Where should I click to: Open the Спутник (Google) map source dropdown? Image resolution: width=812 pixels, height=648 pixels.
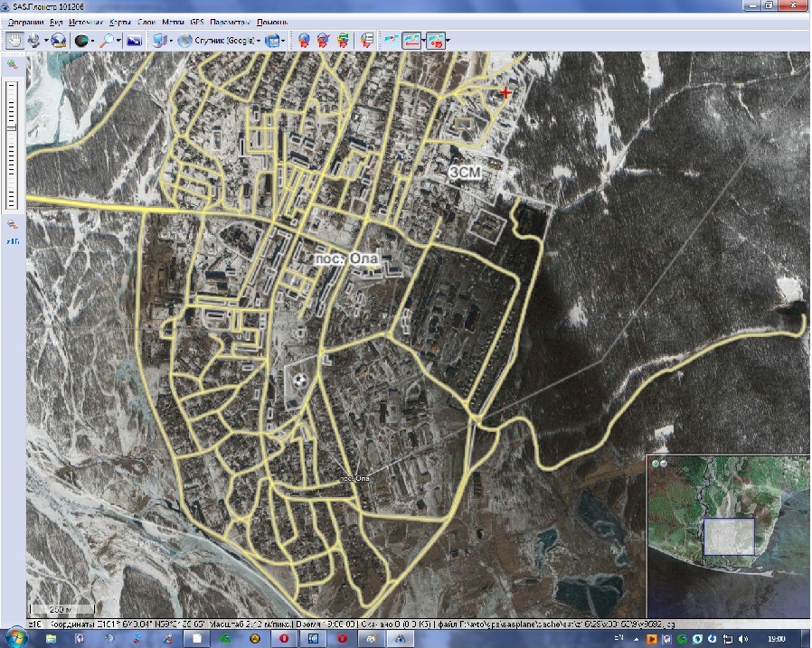click(220, 40)
